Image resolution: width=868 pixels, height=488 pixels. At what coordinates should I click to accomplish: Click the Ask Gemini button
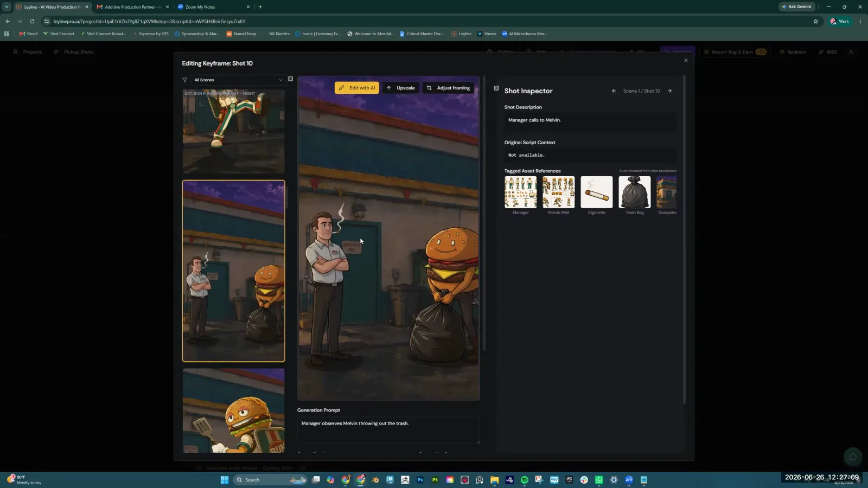(x=796, y=7)
